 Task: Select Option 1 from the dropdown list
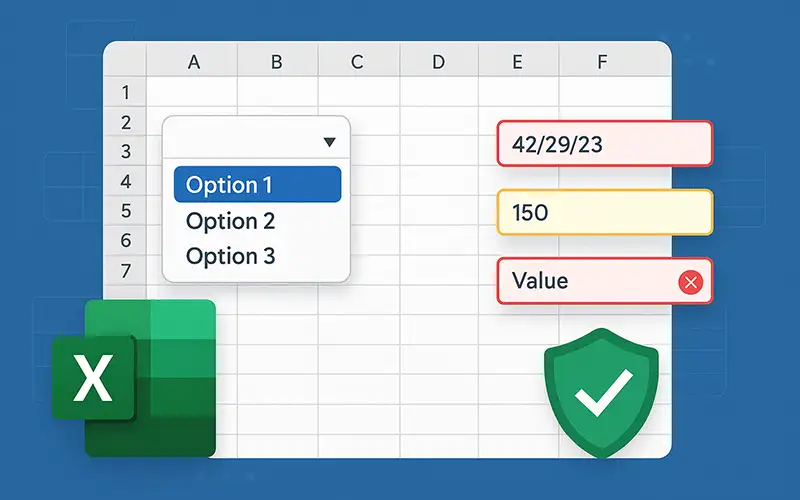(257, 185)
